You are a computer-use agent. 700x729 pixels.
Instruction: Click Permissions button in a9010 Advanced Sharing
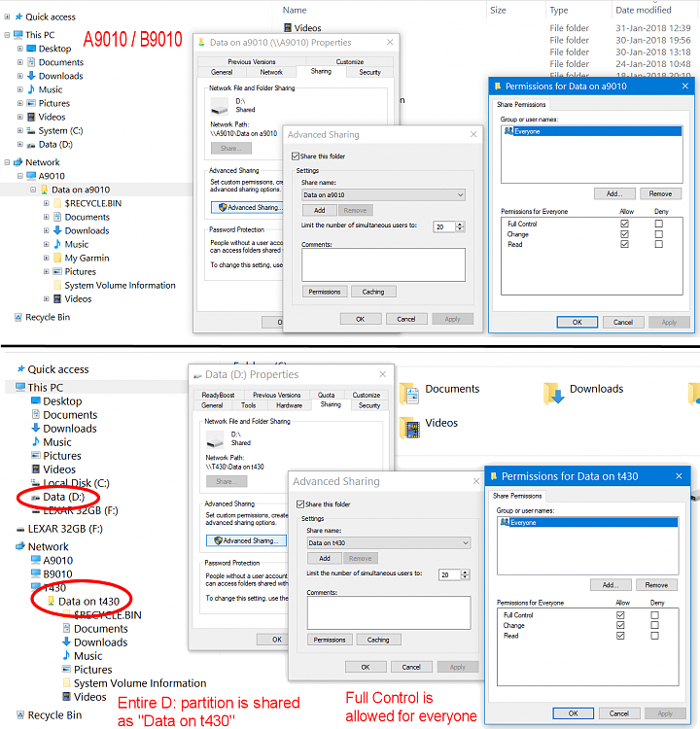tap(325, 292)
